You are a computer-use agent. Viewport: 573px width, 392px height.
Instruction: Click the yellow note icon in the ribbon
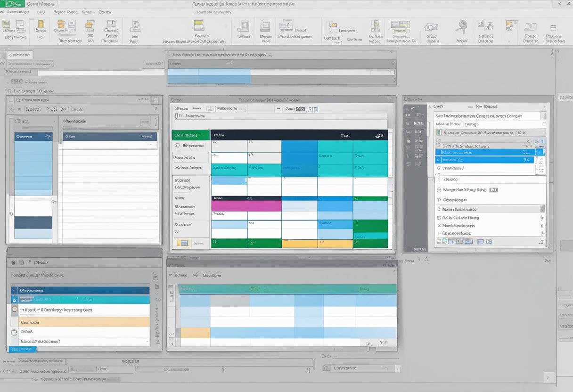click(198, 25)
